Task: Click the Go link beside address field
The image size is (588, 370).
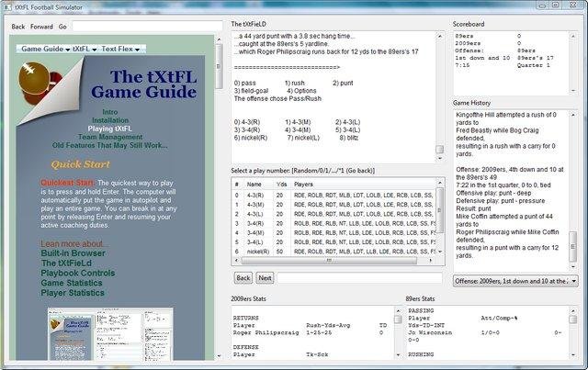Action: pyautogui.click(x=62, y=27)
